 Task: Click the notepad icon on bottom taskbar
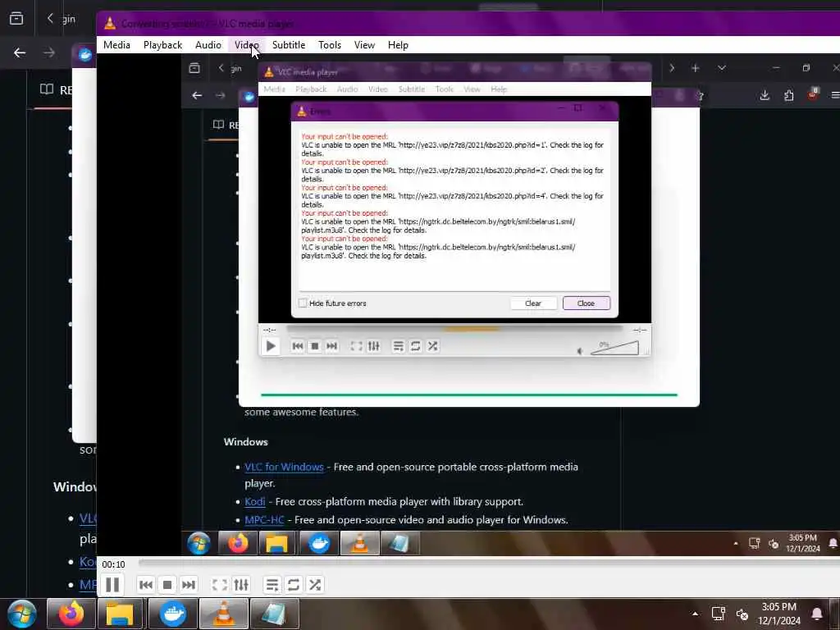[274, 614]
